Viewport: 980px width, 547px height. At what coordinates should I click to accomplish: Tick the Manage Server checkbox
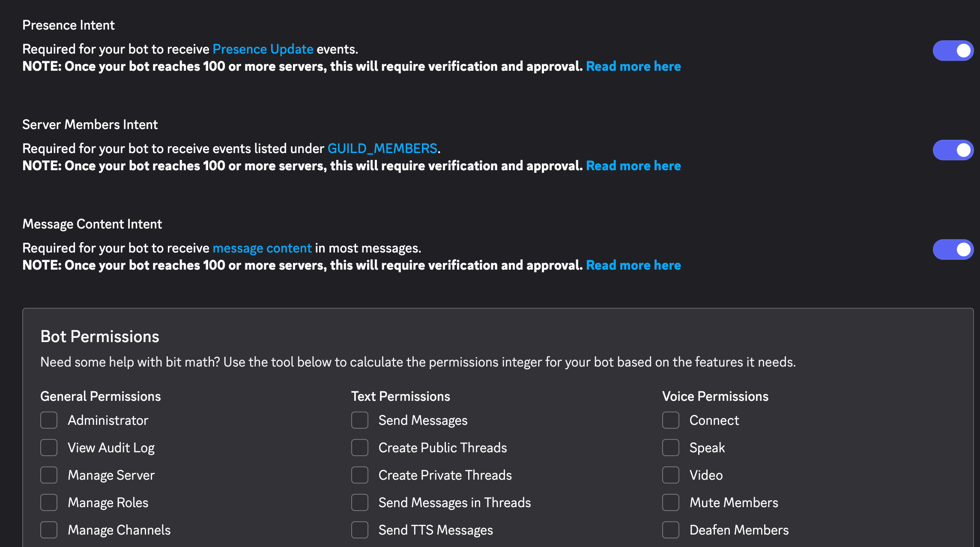point(49,475)
